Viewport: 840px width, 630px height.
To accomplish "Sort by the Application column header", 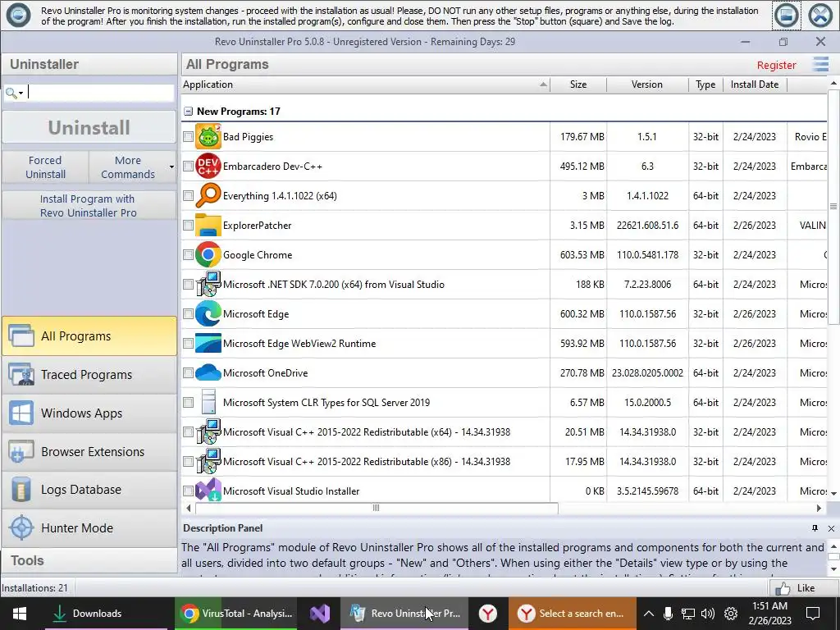I will 365,84.
